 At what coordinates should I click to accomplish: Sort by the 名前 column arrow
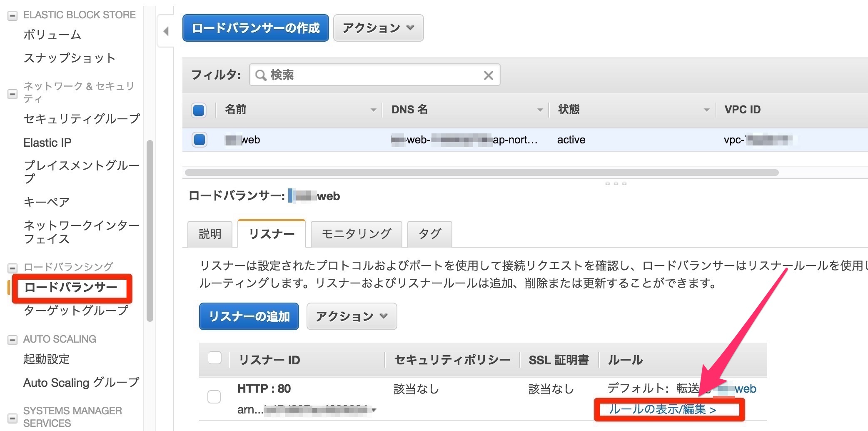(x=373, y=110)
